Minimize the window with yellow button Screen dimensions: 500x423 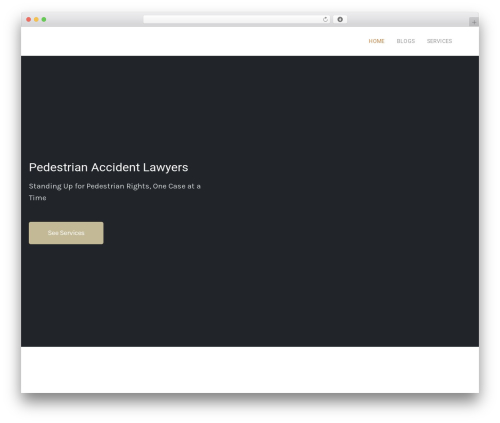[36, 20]
